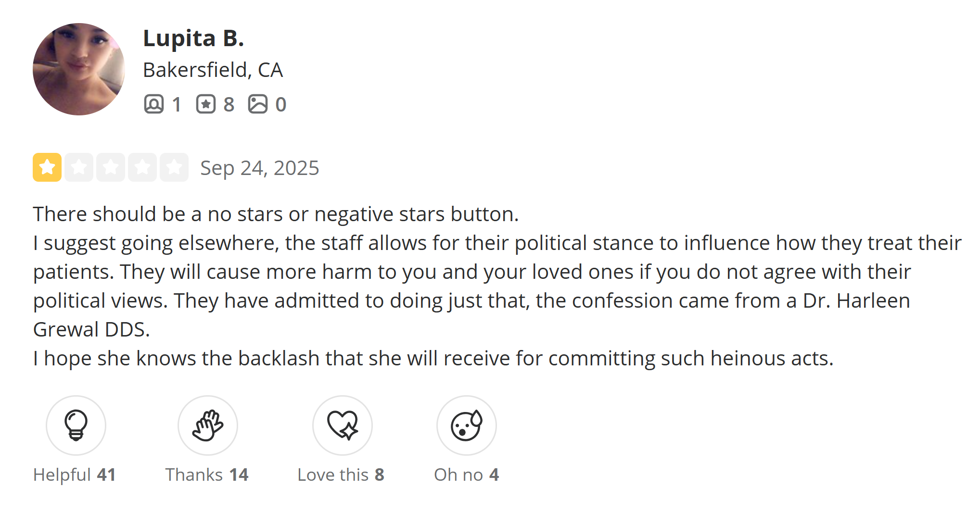This screenshot has width=980, height=512.
Task: Select the Oh no shocked face icon
Action: [x=466, y=425]
